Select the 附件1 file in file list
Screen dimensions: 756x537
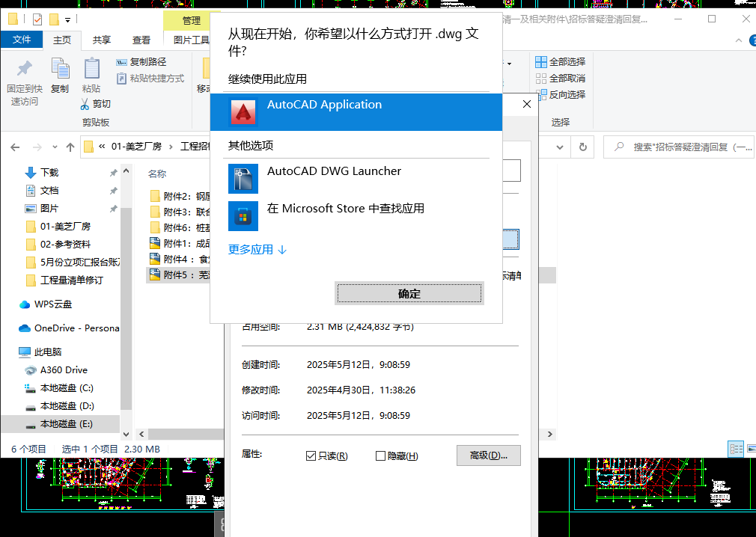[x=180, y=243]
